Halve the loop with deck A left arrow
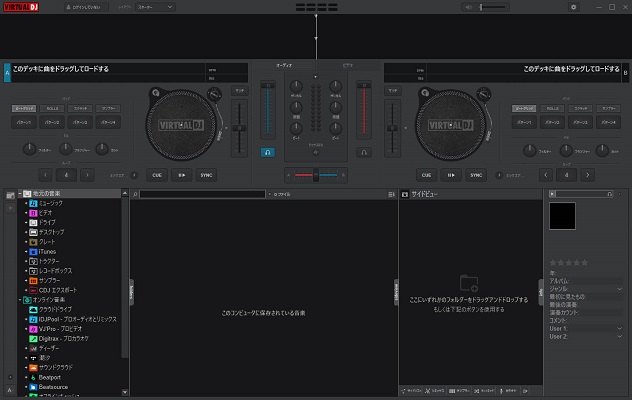This screenshot has height=400, width=632. pyautogui.click(x=45, y=175)
